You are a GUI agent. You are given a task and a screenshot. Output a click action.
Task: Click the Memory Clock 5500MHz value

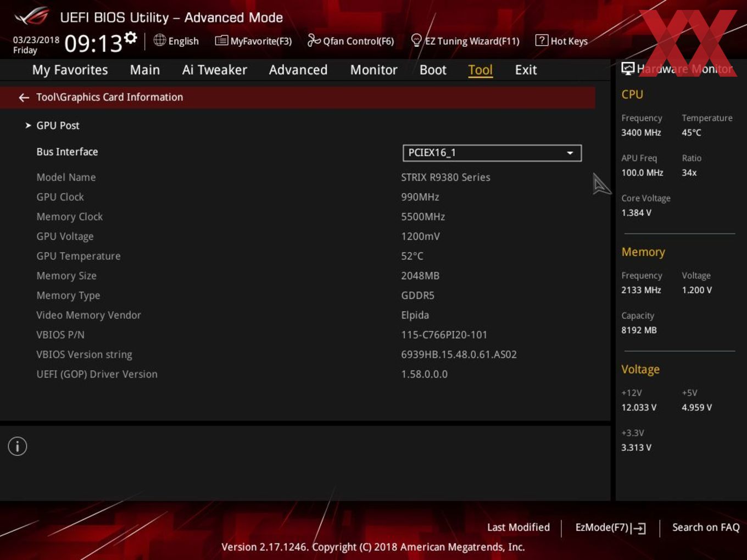click(423, 217)
